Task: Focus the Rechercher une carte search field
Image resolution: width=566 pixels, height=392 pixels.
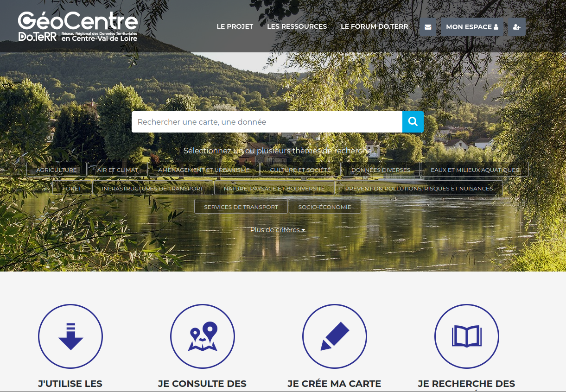Action: pos(267,122)
